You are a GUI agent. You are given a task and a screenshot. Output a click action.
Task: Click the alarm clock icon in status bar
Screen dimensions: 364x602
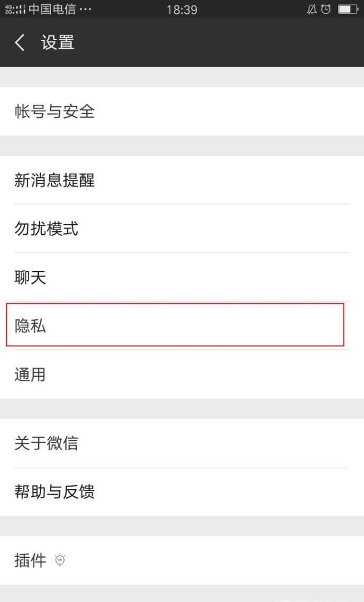coord(325,9)
